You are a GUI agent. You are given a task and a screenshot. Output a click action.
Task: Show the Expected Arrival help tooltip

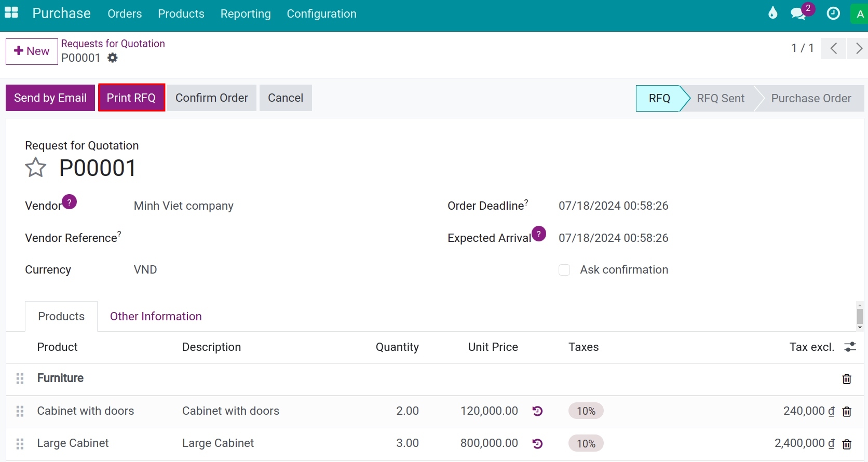(x=539, y=234)
